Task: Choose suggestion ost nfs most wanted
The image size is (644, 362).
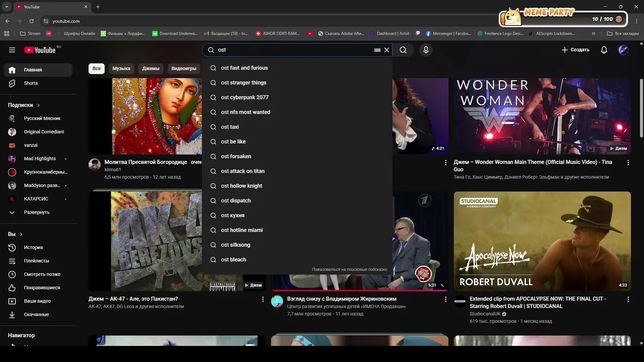Action: 297,112
